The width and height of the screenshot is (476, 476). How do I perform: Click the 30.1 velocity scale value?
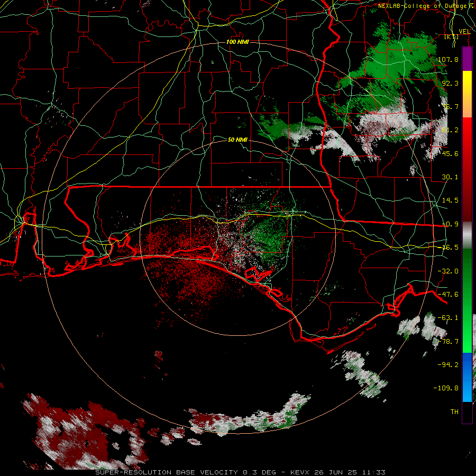(450, 177)
